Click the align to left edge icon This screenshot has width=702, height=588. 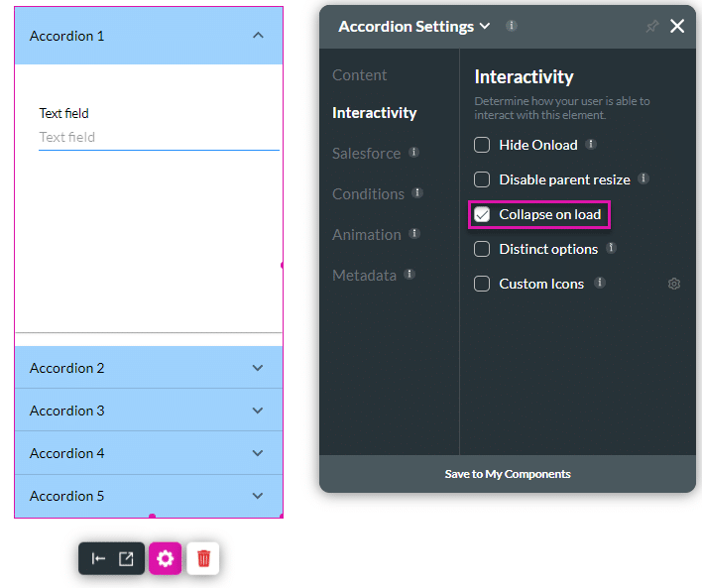pyautogui.click(x=98, y=559)
